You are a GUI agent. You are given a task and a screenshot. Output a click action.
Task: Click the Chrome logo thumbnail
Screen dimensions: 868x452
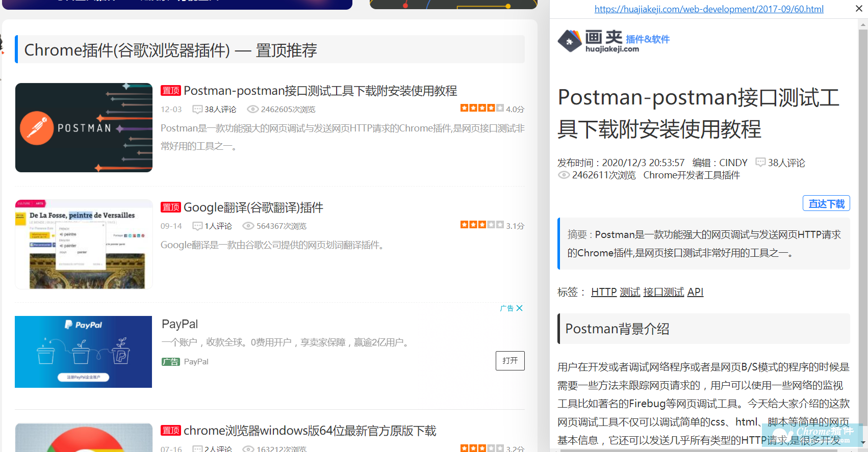tap(84, 438)
